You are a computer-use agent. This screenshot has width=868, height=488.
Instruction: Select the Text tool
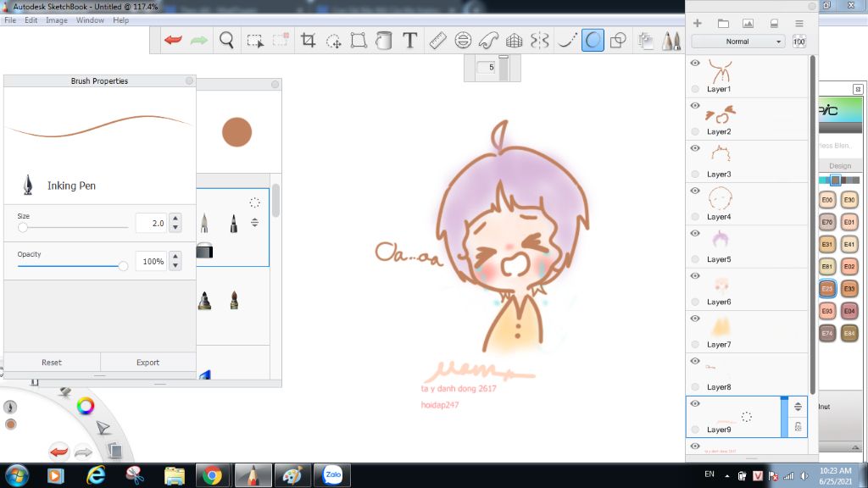pos(409,41)
